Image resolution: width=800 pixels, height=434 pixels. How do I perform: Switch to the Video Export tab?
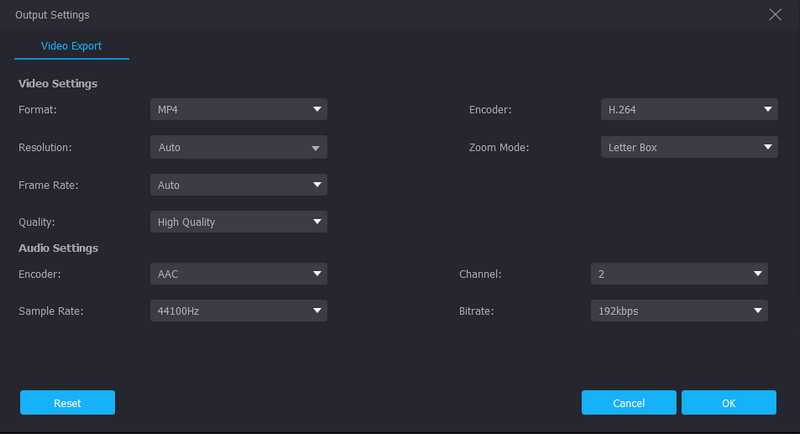coord(71,46)
